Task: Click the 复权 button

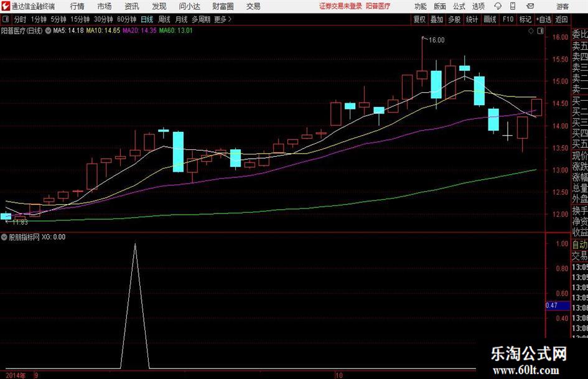Action: point(419,19)
